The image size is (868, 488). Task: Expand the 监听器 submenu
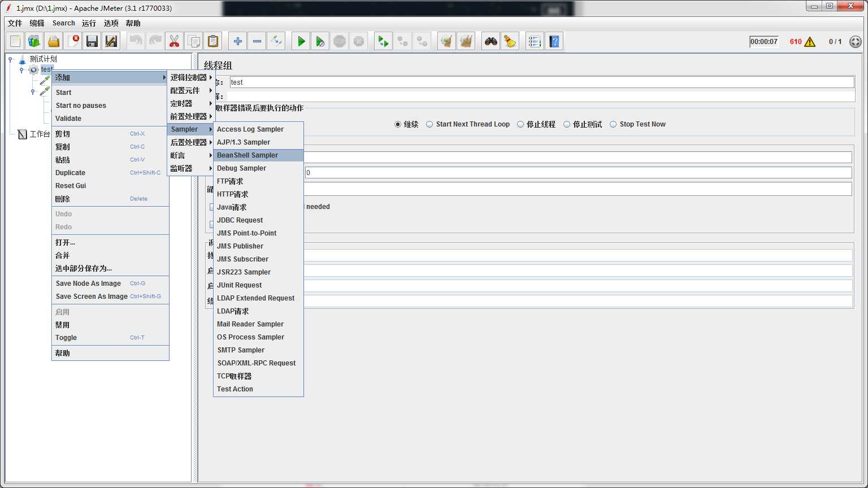[190, 168]
